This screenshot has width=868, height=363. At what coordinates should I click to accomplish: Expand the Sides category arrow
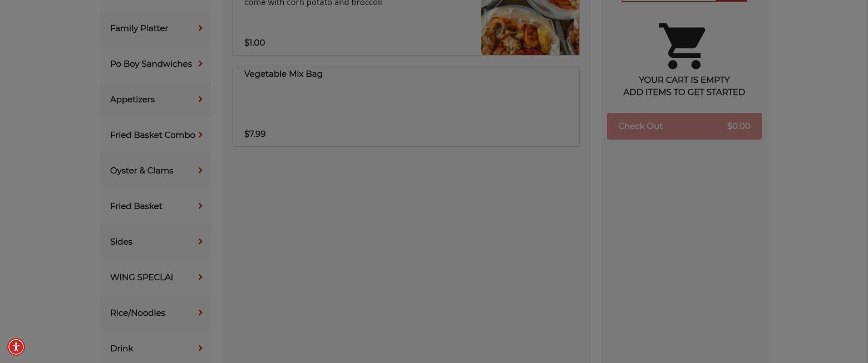pyautogui.click(x=200, y=242)
